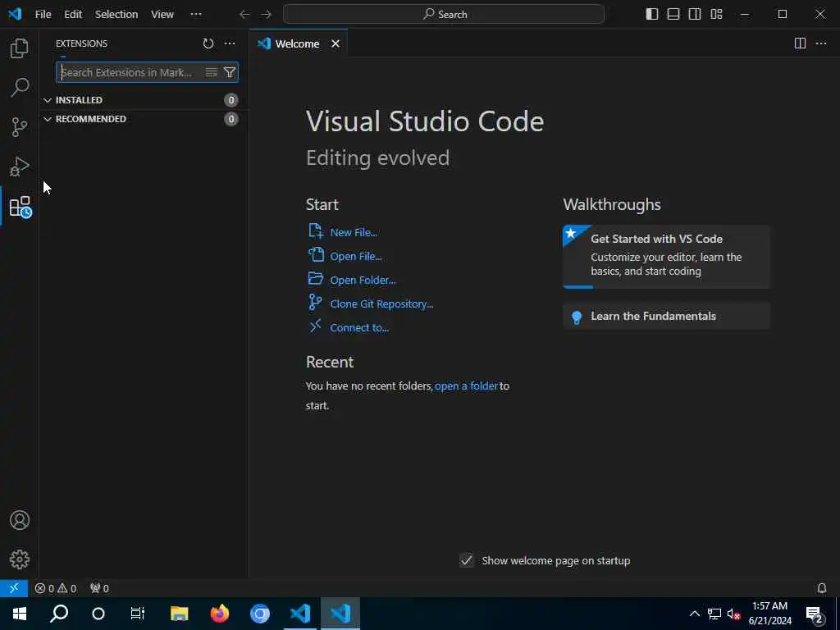Open the Search view in the activity bar
Screen dimensions: 840x630
point(20,87)
